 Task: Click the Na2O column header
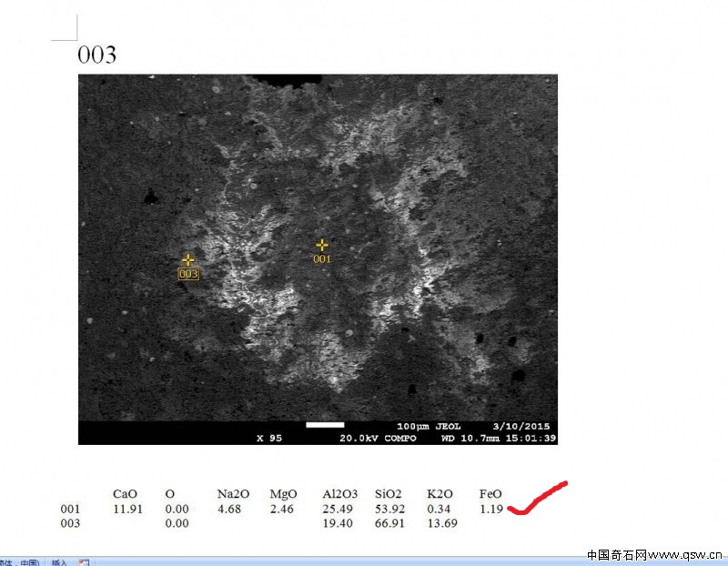click(233, 493)
